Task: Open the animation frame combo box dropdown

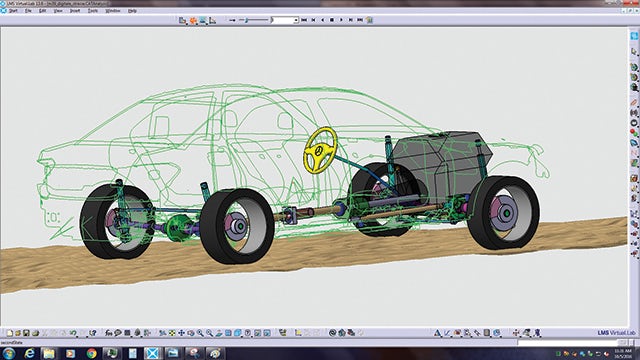Action: [296, 20]
